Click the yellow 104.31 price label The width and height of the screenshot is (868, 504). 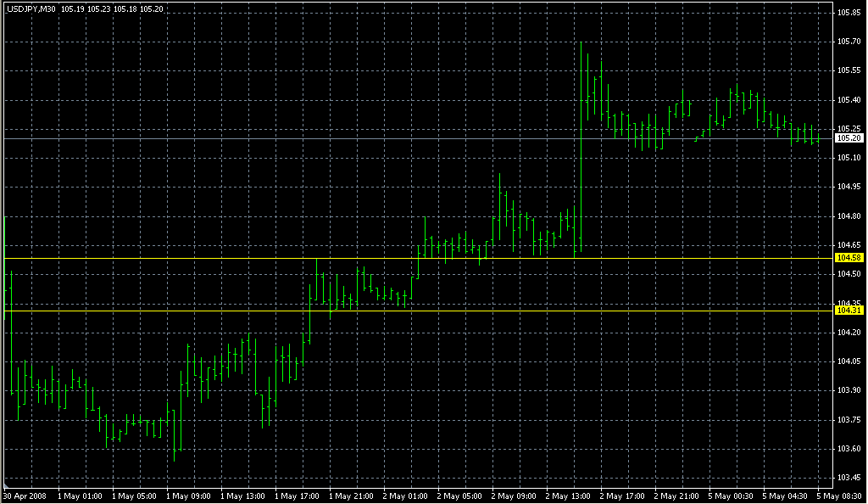tap(849, 311)
